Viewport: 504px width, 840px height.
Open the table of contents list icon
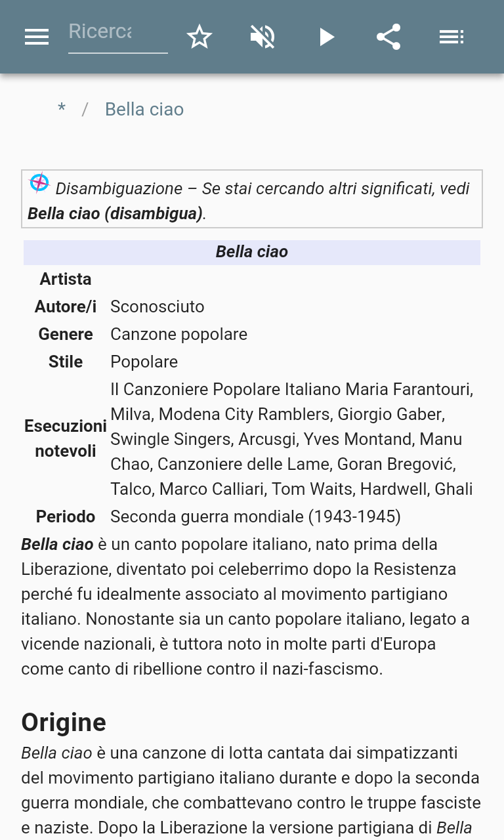click(451, 37)
